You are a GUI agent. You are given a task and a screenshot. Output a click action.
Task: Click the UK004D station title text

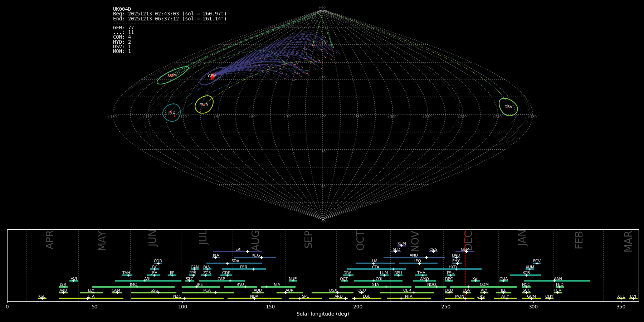(x=122, y=9)
